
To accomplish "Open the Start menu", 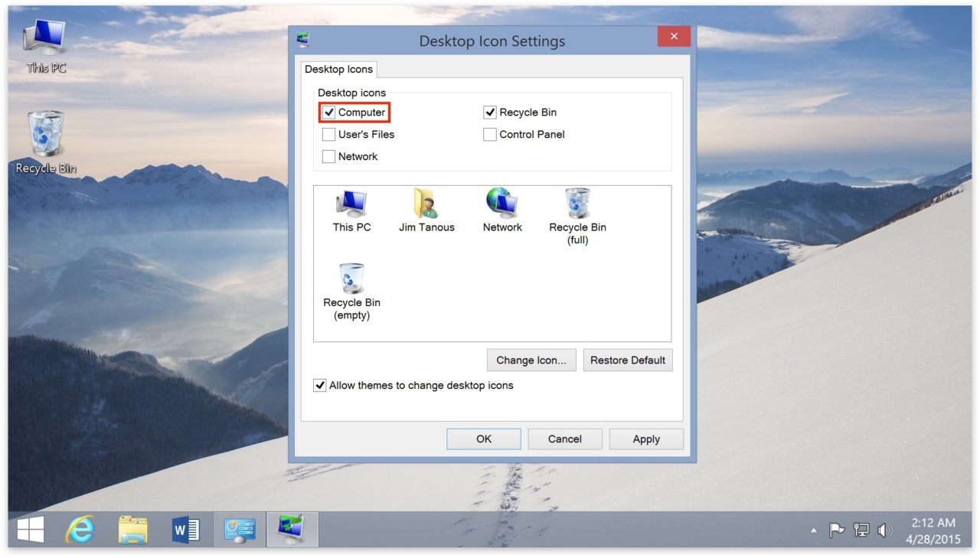I will pyautogui.click(x=30, y=528).
